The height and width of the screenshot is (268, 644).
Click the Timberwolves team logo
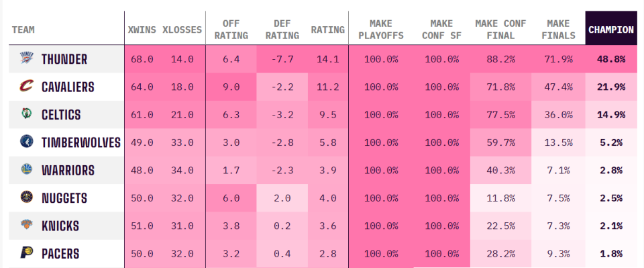coord(26,142)
